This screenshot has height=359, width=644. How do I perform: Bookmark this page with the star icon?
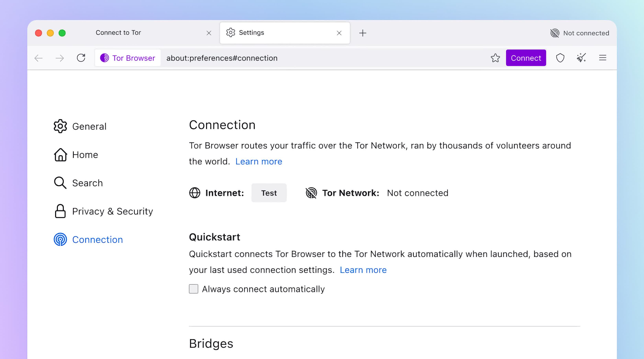tap(495, 58)
